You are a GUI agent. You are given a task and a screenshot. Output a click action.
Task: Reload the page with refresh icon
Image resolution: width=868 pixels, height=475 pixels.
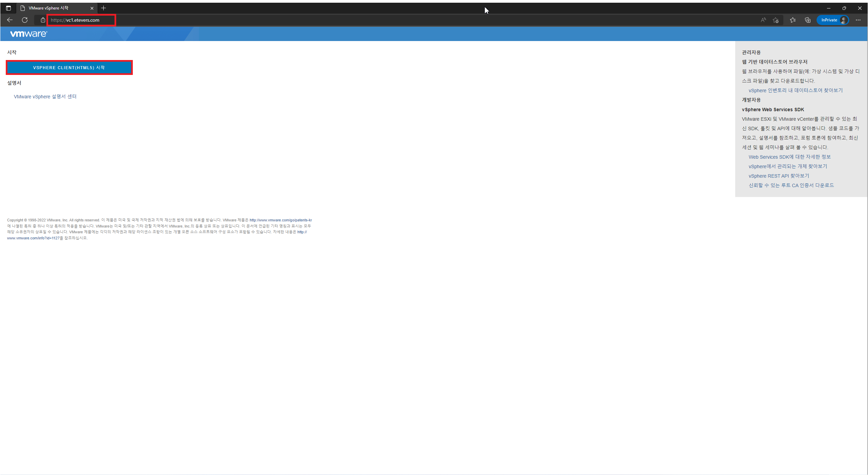click(x=25, y=20)
